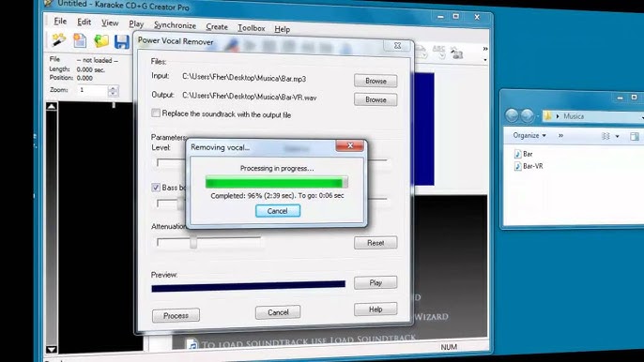Click the Preview progress bar

[248, 286]
